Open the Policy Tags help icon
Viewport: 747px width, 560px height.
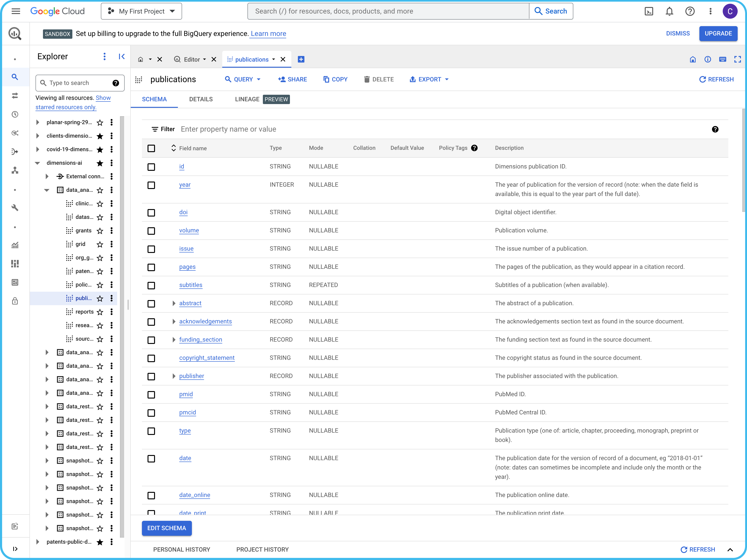[474, 148]
